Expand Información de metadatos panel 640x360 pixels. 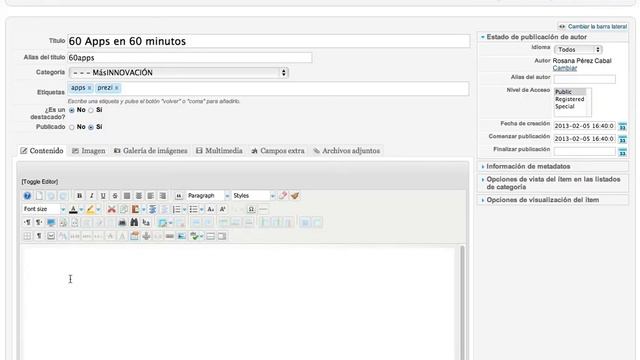[553, 167]
